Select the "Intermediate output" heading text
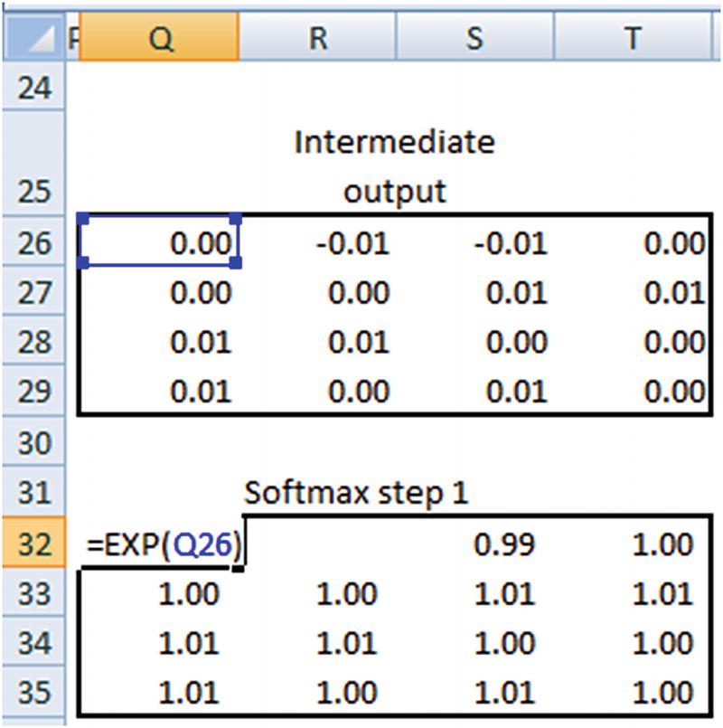 coord(395,167)
